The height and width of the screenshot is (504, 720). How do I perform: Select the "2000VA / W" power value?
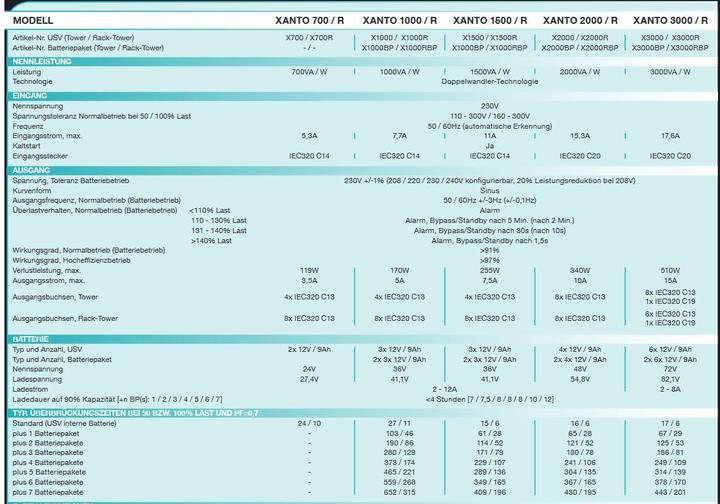point(580,72)
